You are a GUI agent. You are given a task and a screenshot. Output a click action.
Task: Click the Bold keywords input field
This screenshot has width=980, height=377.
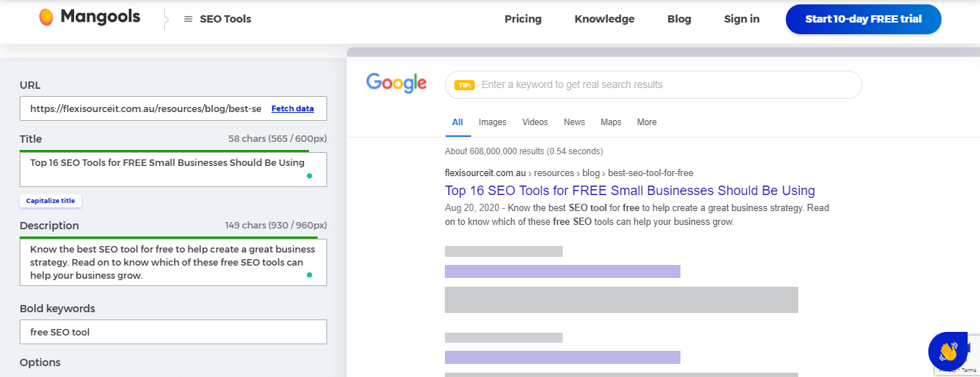pos(173,332)
